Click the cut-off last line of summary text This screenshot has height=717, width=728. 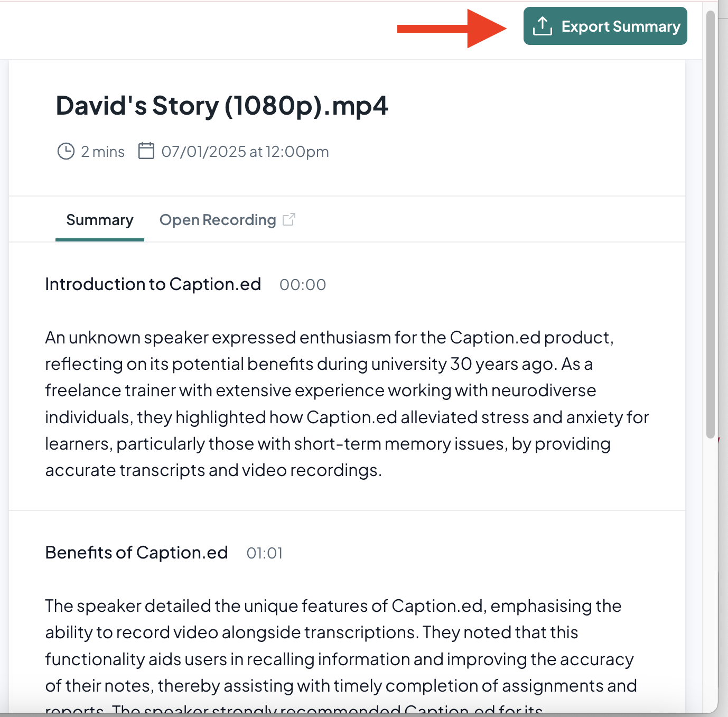pyautogui.click(x=294, y=709)
